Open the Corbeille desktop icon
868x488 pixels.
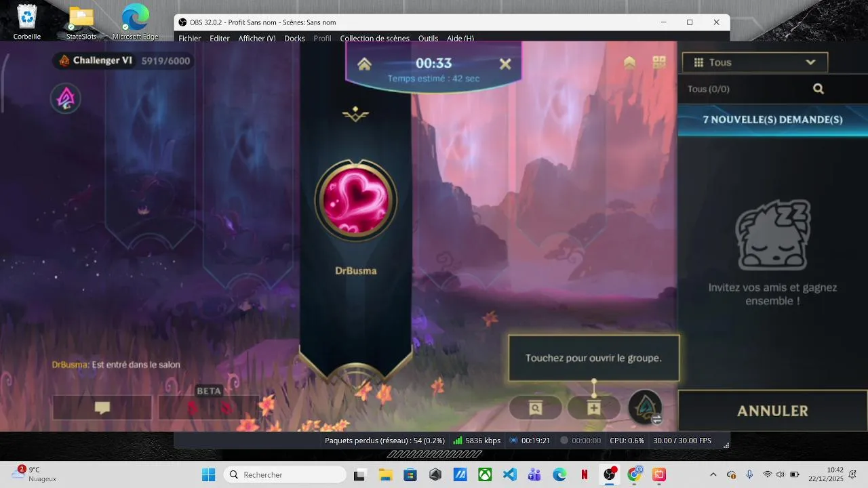click(26, 22)
